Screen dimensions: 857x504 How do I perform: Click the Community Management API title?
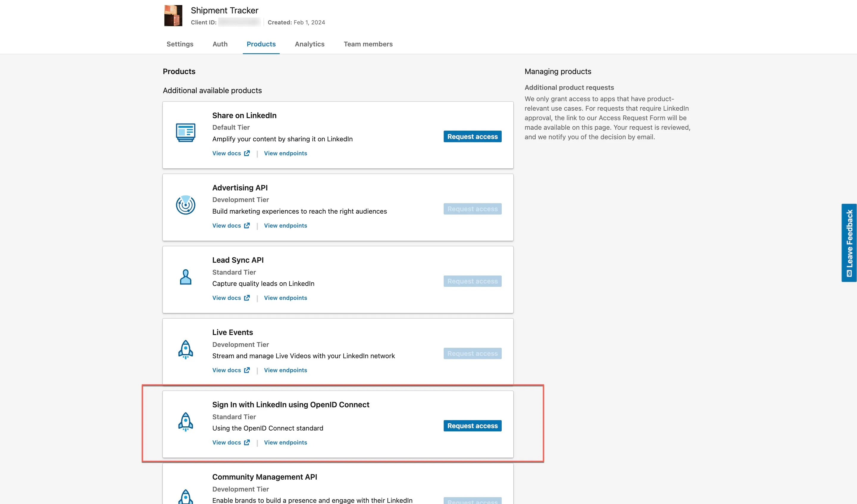coord(265,477)
